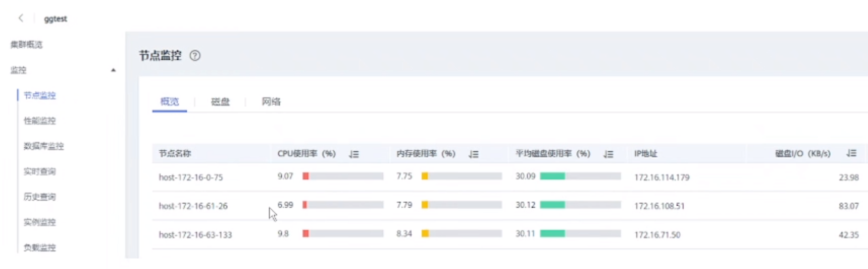The image size is (868, 269).
Task: Click CPU usage bar for host-172-16-61-26
Action: [343, 205]
